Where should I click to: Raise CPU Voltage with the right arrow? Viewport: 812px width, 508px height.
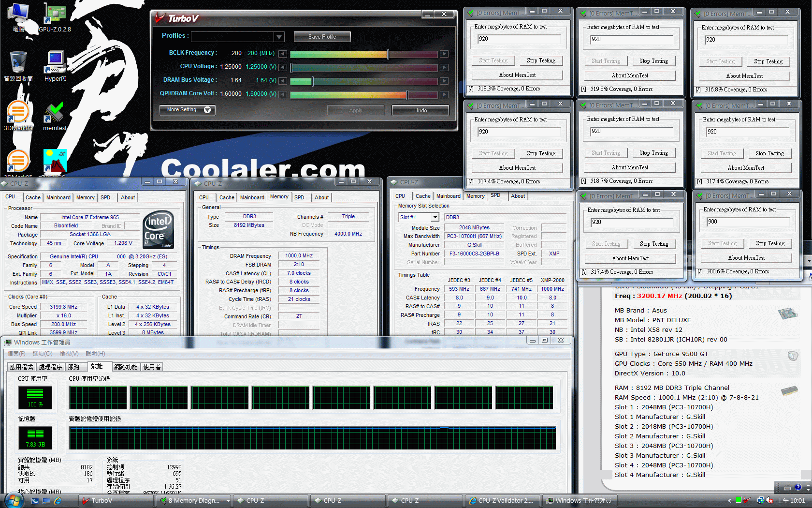tap(444, 67)
